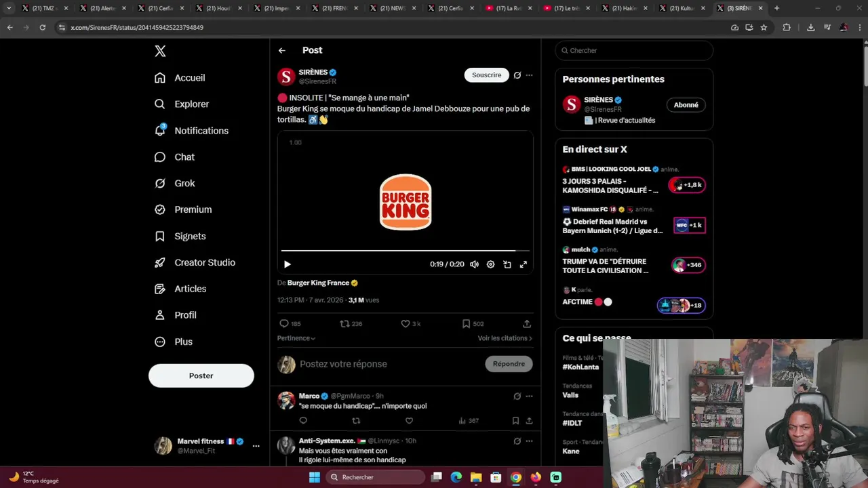
Task: Mute the video with the speaker icon
Action: click(474, 264)
